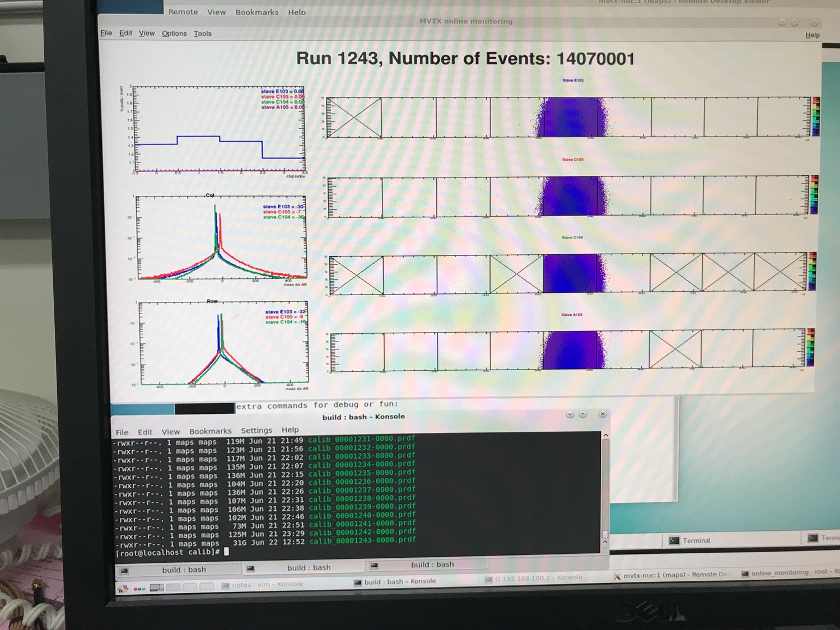This screenshot has height=630, width=840.
Task: Open the Help menu of MVTX online monitoring
Action: [812, 35]
